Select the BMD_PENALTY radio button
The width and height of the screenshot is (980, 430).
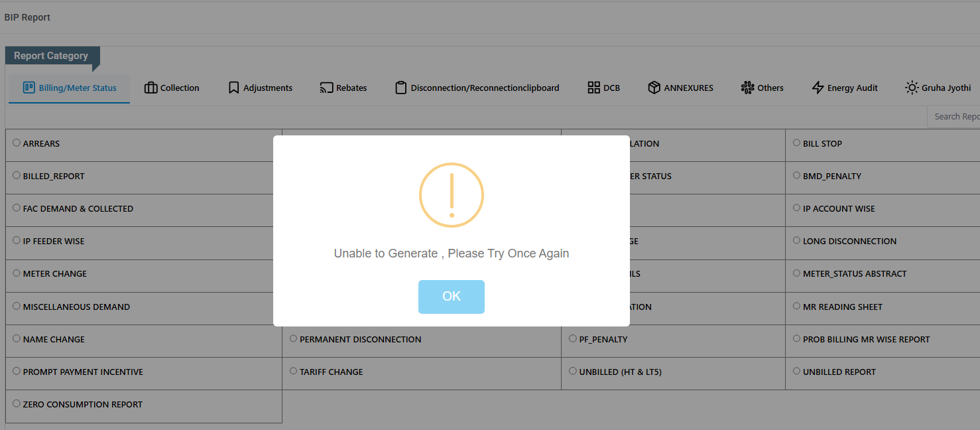point(797,175)
